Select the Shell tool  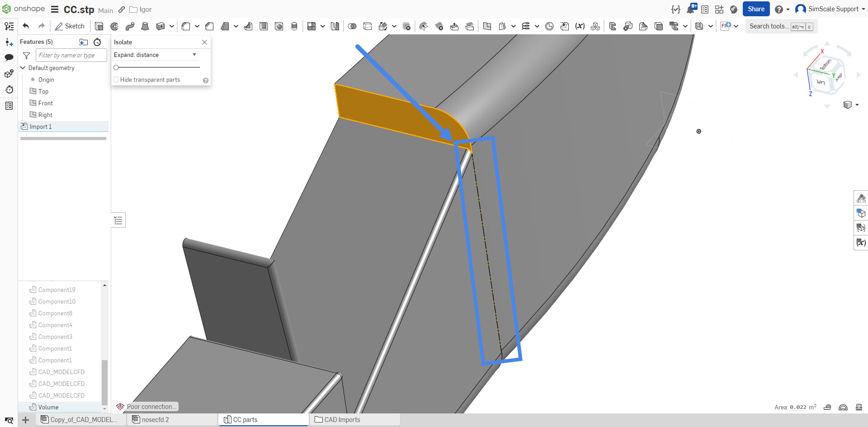[264, 26]
